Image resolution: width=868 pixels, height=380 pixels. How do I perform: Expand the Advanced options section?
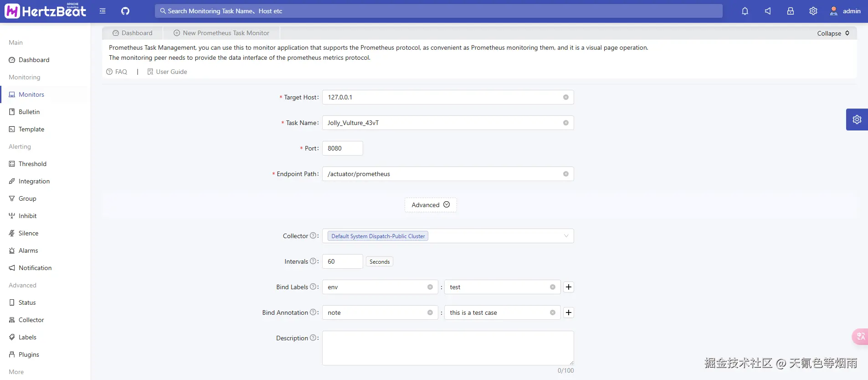(431, 205)
